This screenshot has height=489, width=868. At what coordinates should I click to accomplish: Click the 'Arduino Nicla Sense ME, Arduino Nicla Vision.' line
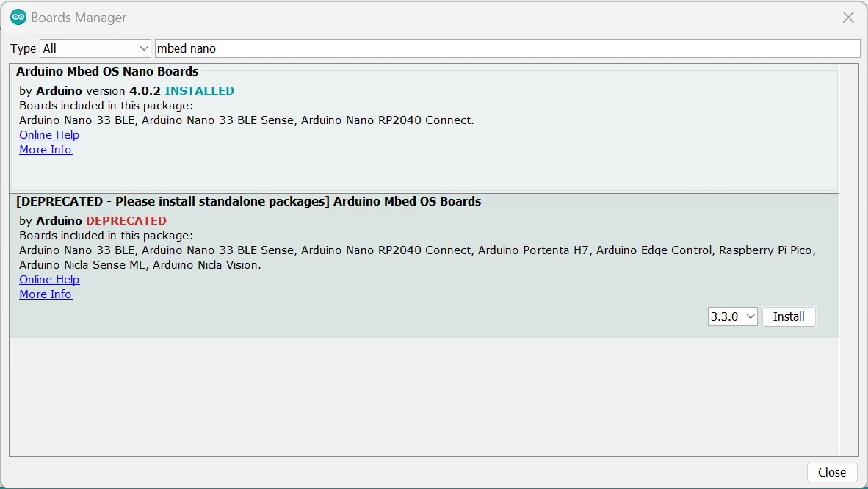pos(140,265)
